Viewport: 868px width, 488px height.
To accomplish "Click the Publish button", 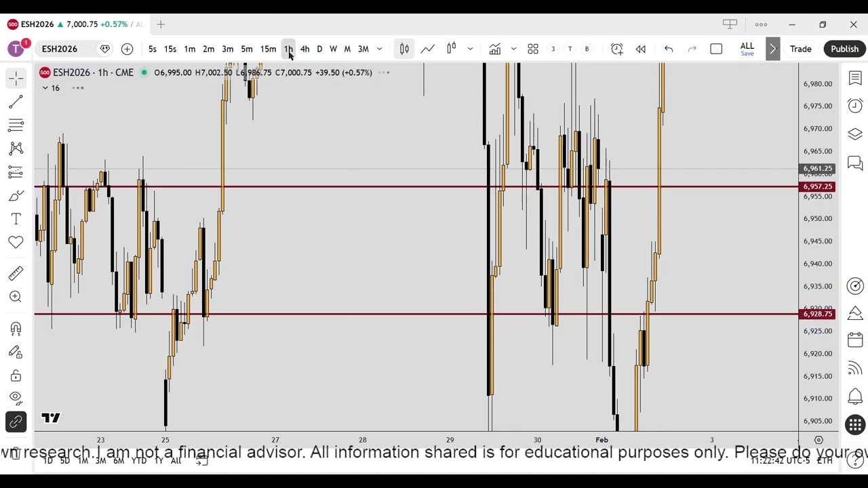I will [844, 49].
